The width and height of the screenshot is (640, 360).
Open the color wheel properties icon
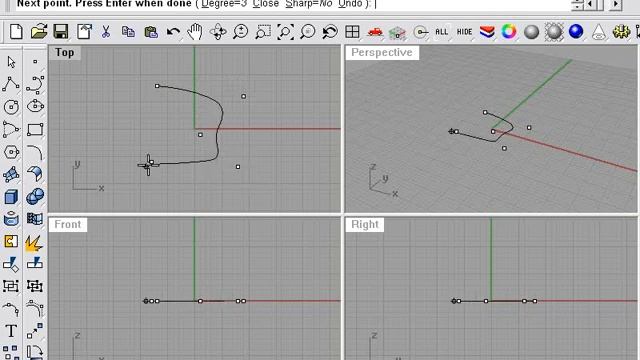pyautogui.click(x=509, y=32)
